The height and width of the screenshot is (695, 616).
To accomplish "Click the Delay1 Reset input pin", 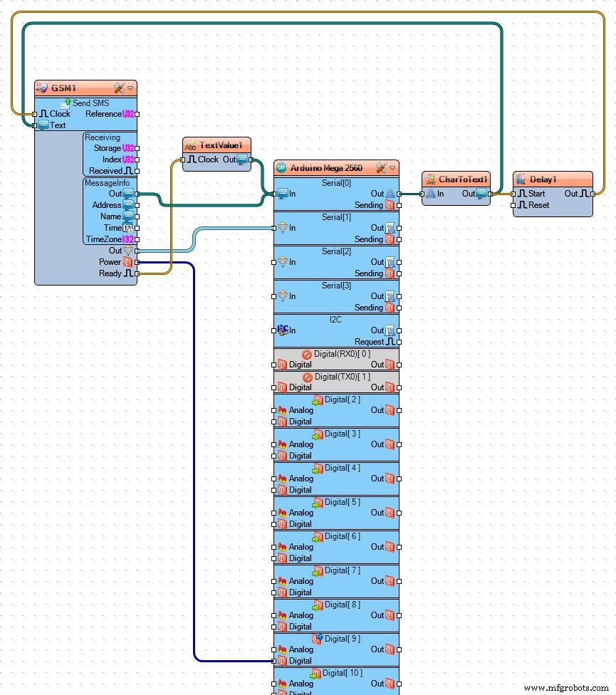I will (x=513, y=205).
